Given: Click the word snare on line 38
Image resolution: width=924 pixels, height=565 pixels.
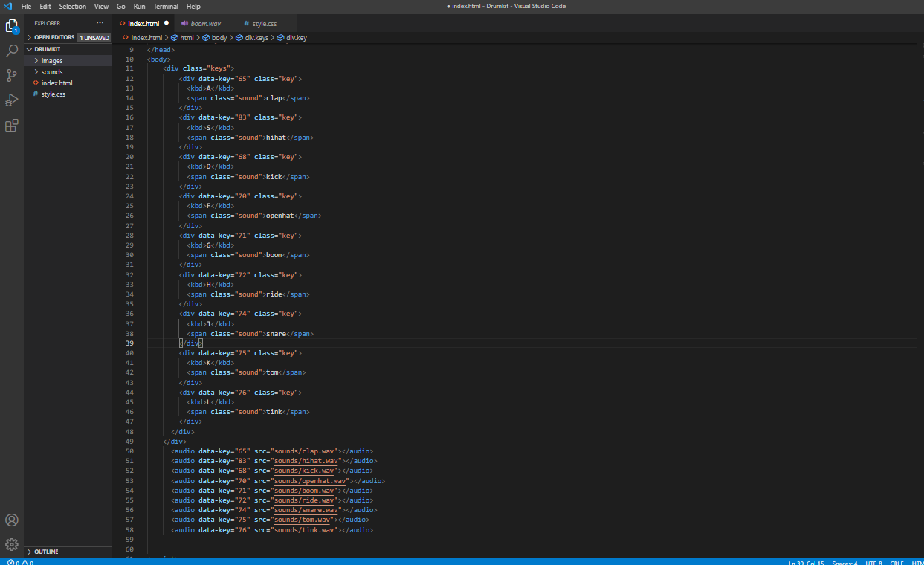Looking at the screenshot, I should 276,334.
